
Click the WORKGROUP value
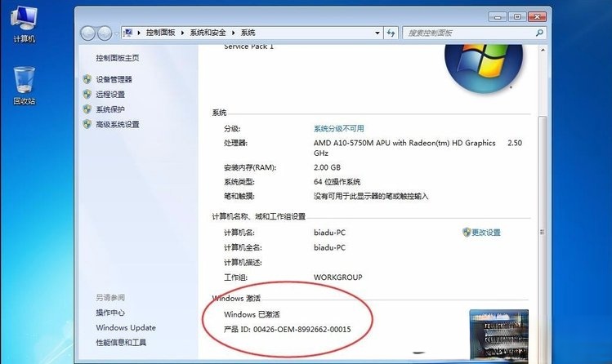pyautogui.click(x=338, y=277)
